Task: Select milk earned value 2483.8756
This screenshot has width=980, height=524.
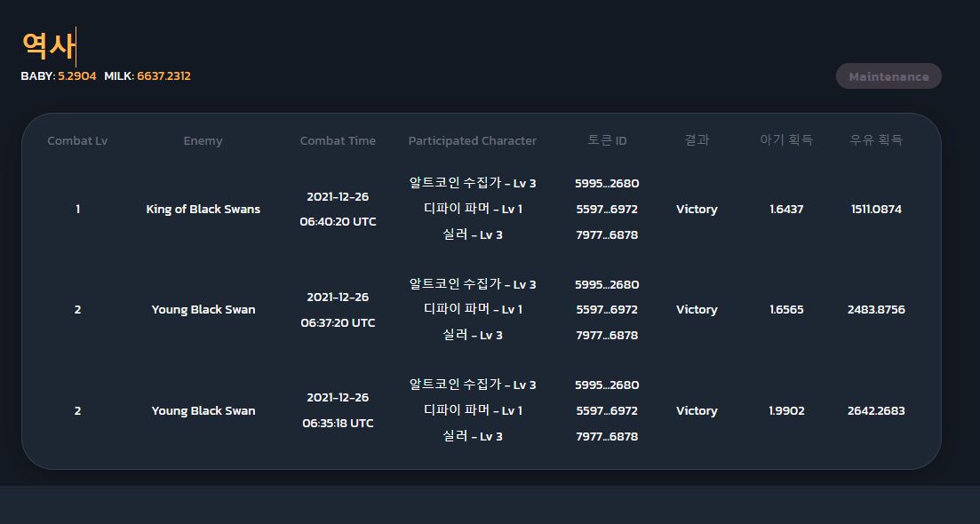Action: tap(876, 310)
